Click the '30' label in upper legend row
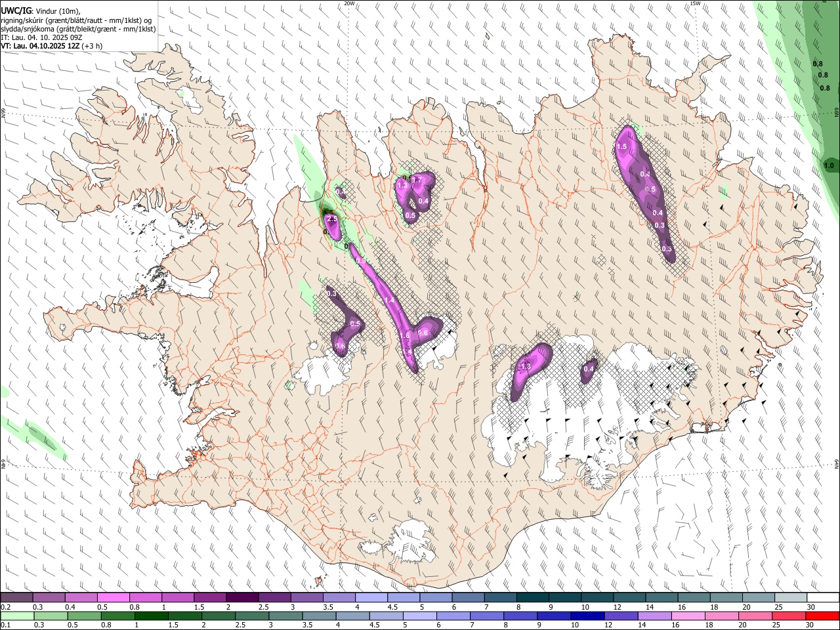Screen dimensions: 840x630 point(811,607)
